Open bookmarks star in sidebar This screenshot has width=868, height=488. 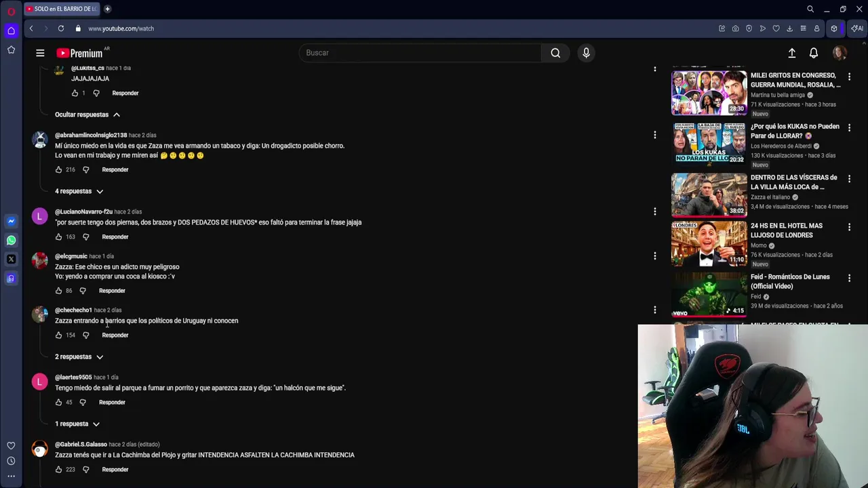(11, 49)
